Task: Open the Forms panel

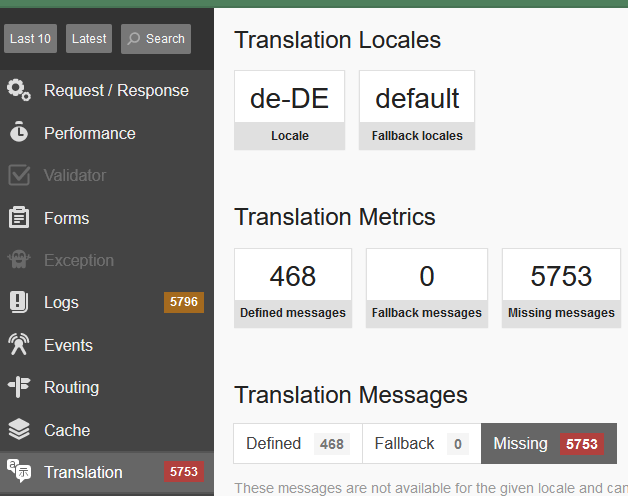Action: tap(107, 218)
